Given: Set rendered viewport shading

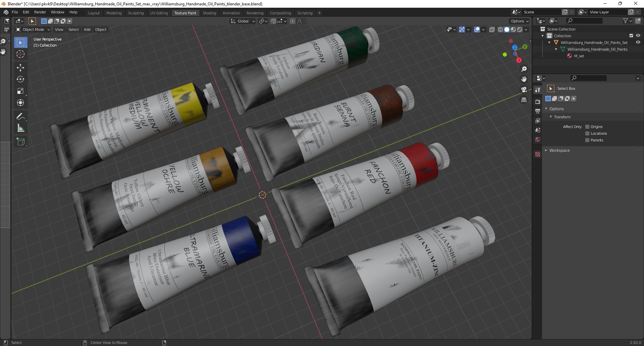Looking at the screenshot, I should 520,30.
